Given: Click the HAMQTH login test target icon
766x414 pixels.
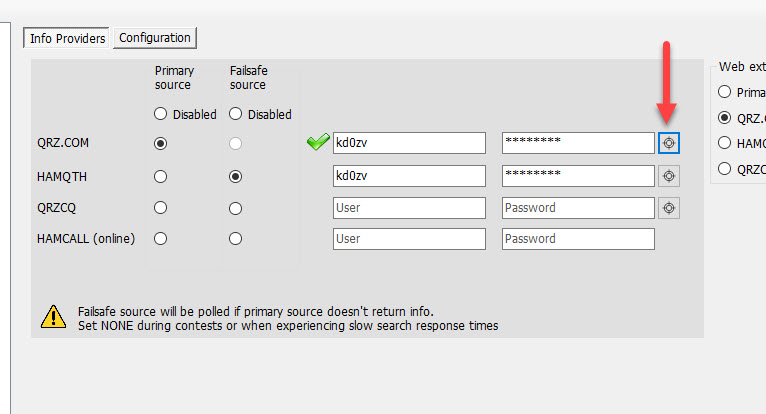Looking at the screenshot, I should coord(669,176).
